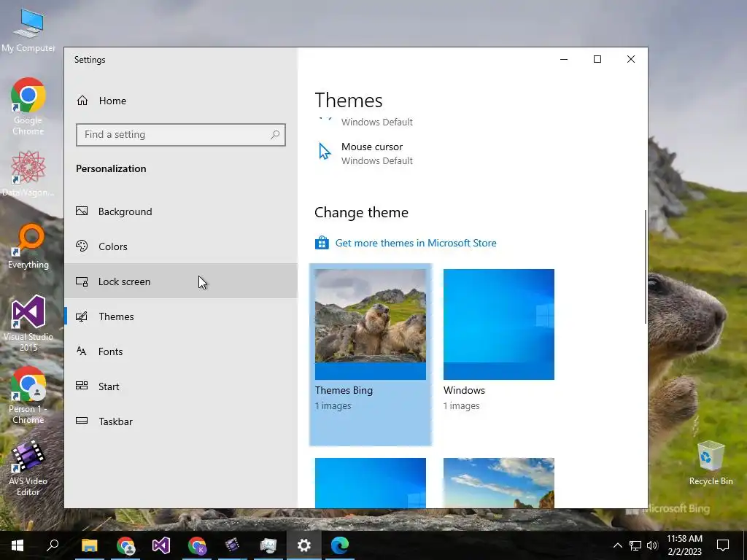Select My Computer desktop icon
This screenshot has width=747, height=560.
click(x=28, y=30)
